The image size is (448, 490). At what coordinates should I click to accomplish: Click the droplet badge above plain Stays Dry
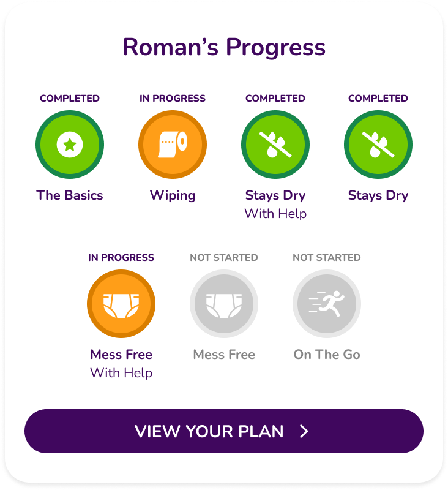(x=378, y=145)
